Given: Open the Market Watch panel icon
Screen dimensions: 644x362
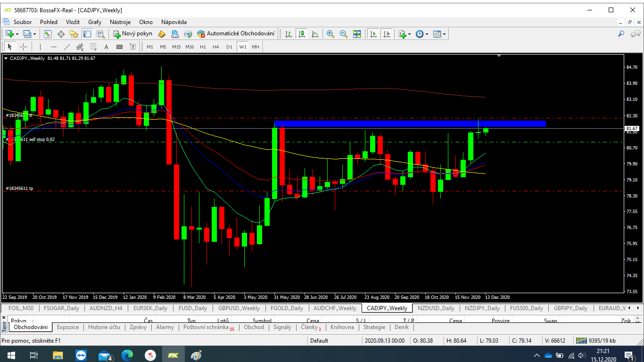Looking at the screenshot, I should [x=47, y=34].
